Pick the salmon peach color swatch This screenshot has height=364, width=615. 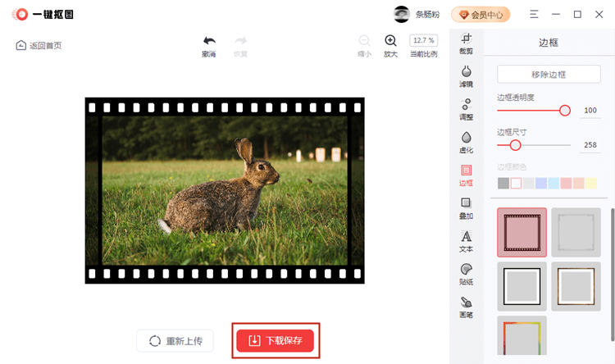coord(579,183)
